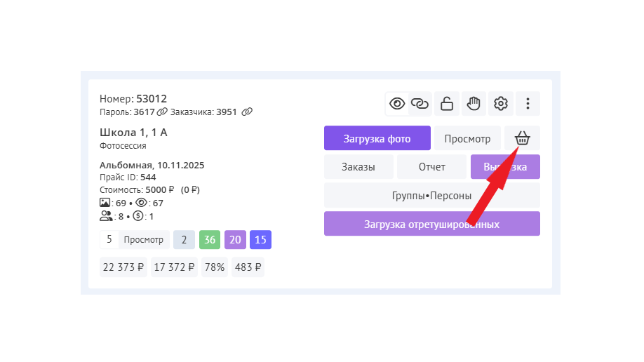644x362 pixels.
Task: Click the raised hand icon
Action: point(474,104)
